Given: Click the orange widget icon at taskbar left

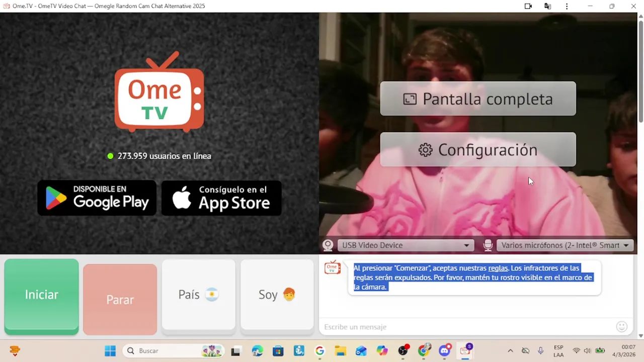Looking at the screenshot, I should (x=15, y=351).
